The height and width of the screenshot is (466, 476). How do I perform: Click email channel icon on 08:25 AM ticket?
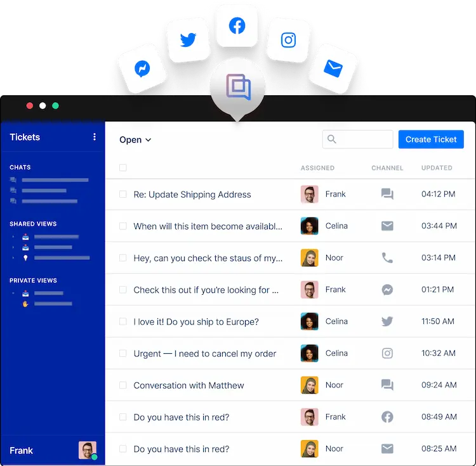387,449
